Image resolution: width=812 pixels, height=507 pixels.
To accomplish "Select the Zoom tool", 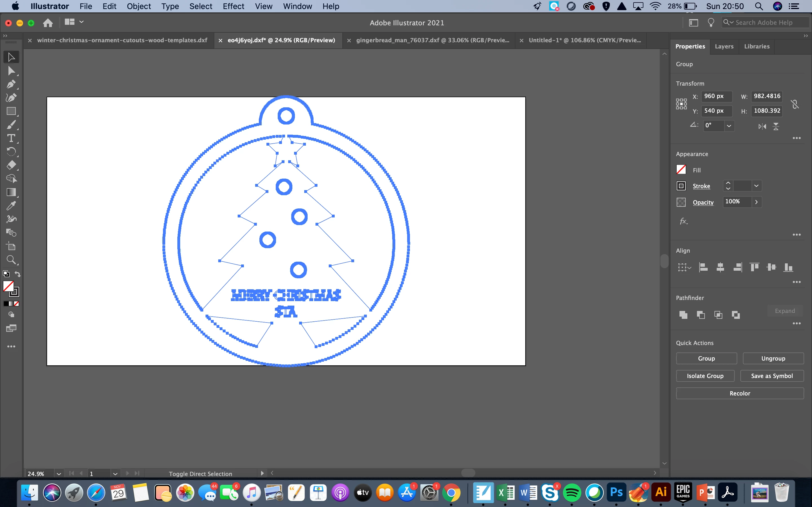I will coord(11,259).
